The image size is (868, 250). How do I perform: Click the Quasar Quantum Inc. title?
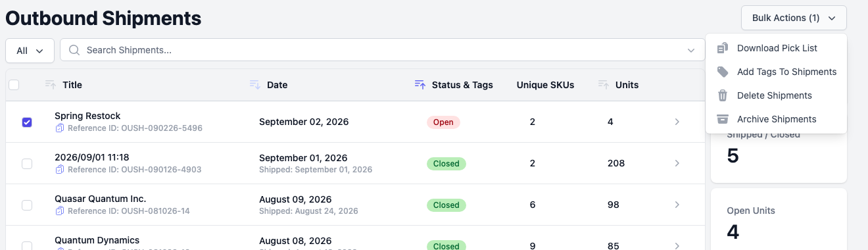pos(100,199)
